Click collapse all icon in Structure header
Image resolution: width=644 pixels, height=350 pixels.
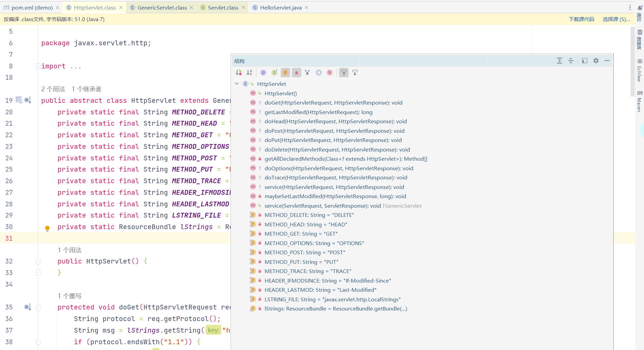coord(571,61)
